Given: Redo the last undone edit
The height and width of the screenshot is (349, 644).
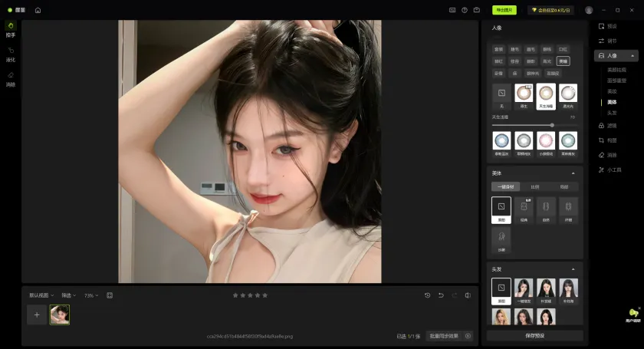Looking at the screenshot, I should 454,295.
